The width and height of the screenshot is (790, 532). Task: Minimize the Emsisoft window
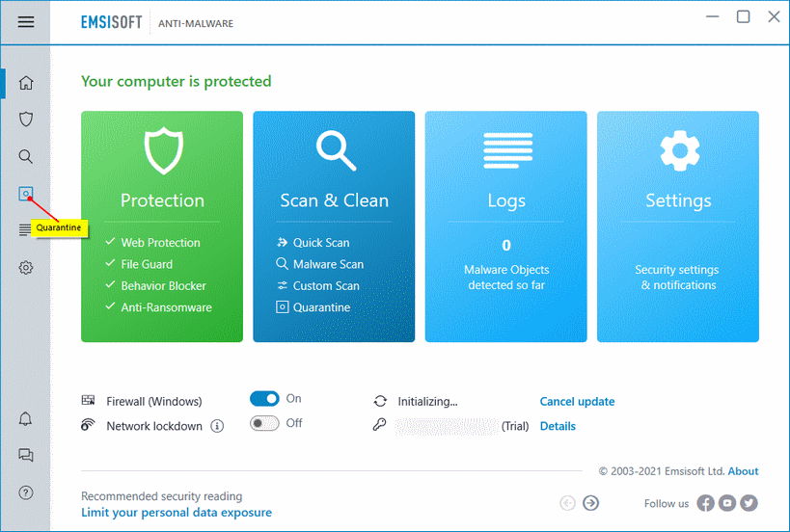(x=712, y=16)
